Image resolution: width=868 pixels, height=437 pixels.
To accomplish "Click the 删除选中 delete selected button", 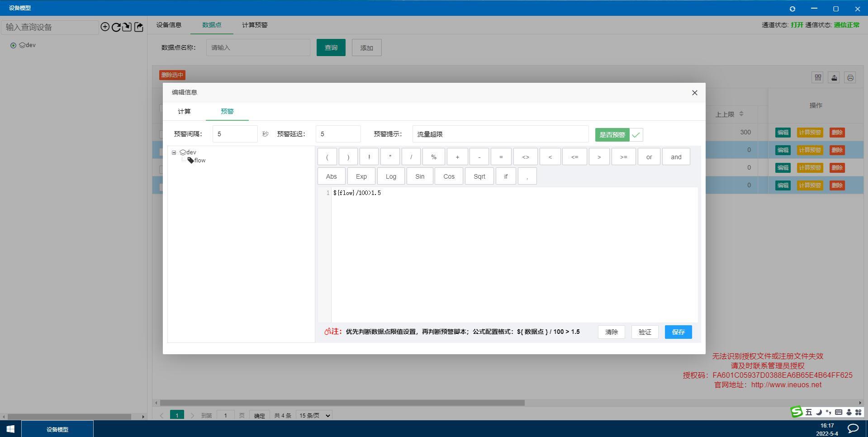I will [x=172, y=75].
